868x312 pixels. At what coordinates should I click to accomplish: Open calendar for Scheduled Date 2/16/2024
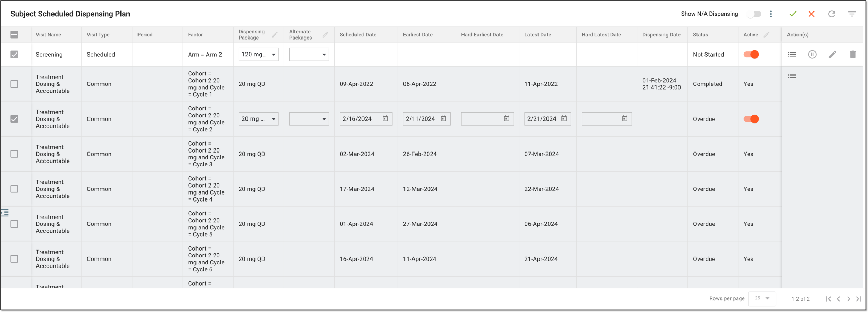click(385, 118)
